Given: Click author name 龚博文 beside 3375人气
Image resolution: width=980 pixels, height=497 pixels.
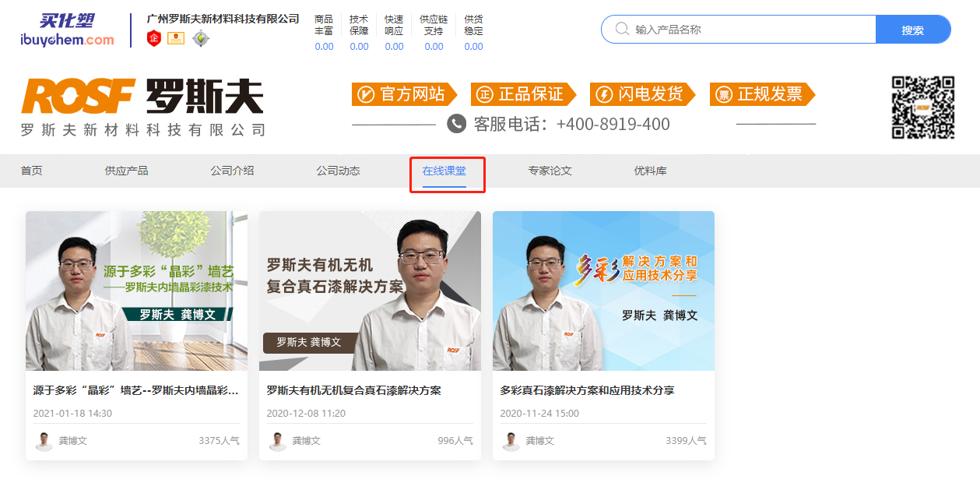Looking at the screenshot, I should 73,441.
